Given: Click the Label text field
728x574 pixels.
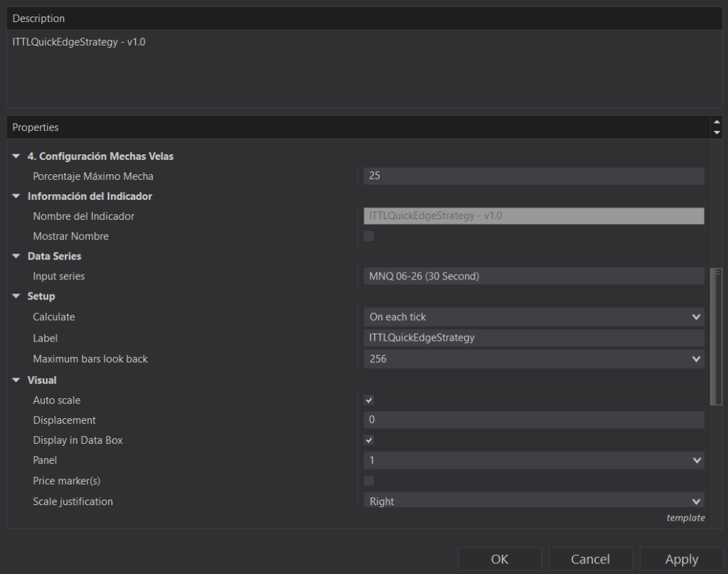Looking at the screenshot, I should pos(533,338).
